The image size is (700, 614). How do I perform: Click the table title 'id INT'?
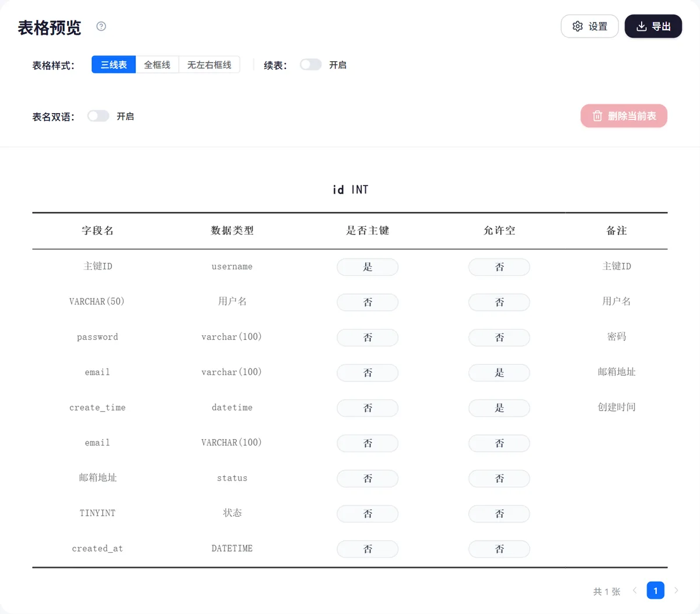pyautogui.click(x=351, y=190)
